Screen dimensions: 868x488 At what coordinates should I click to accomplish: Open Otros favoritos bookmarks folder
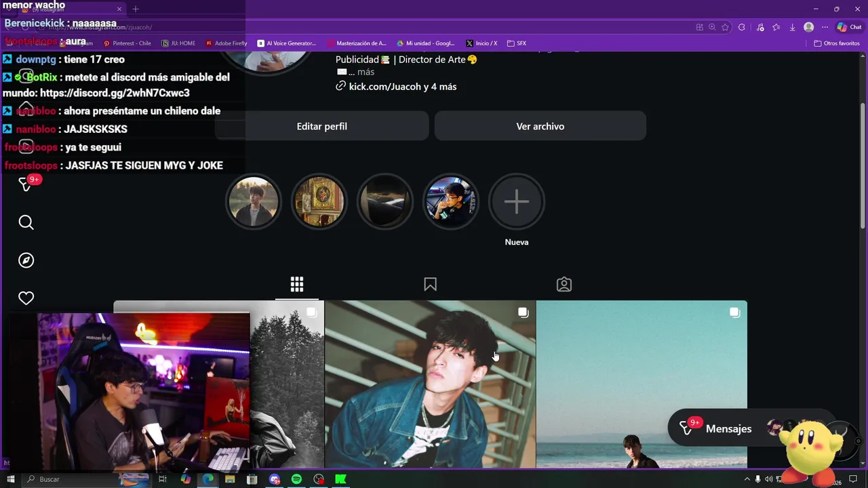tap(837, 43)
